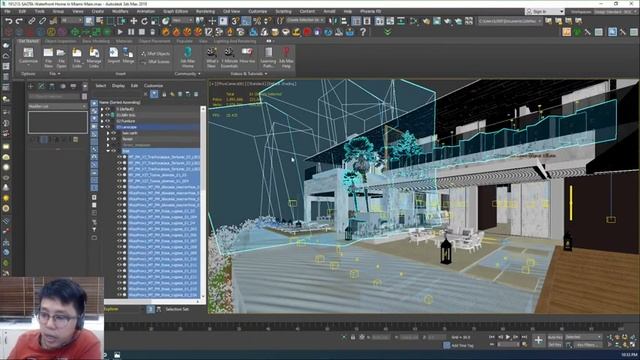Screen dimensions: 640x360
Task: Choose the Select Object tool
Action: pyautogui.click(x=89, y=21)
